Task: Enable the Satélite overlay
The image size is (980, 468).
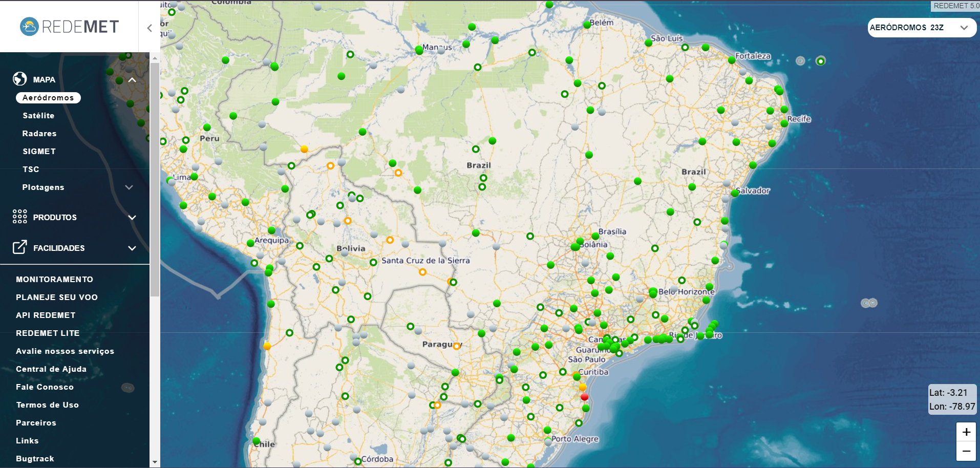Action: pyautogui.click(x=38, y=115)
